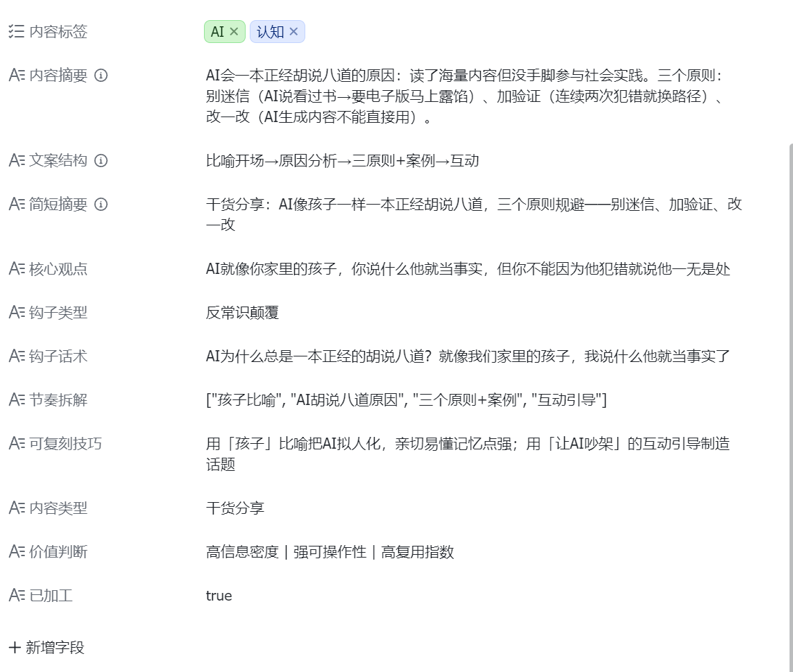This screenshot has height=672, width=793.
Task: Click the info icon beside 内容摘要
Action: tap(101, 76)
